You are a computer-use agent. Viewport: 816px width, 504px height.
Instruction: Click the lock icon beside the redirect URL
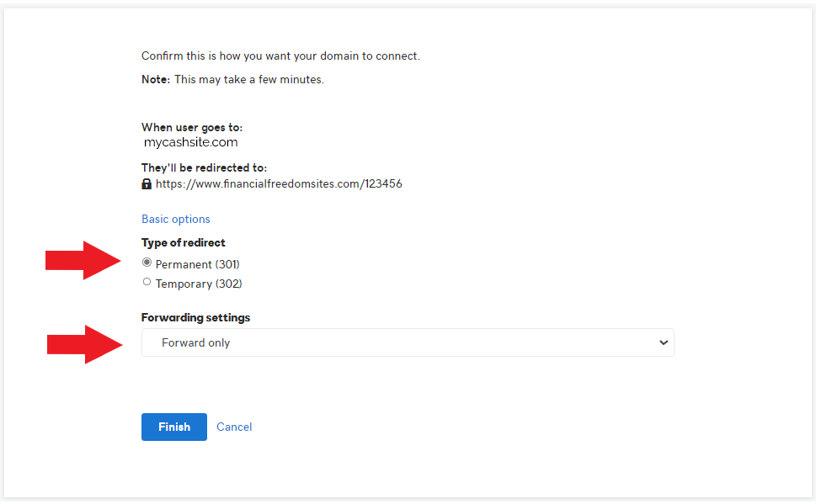tap(147, 183)
